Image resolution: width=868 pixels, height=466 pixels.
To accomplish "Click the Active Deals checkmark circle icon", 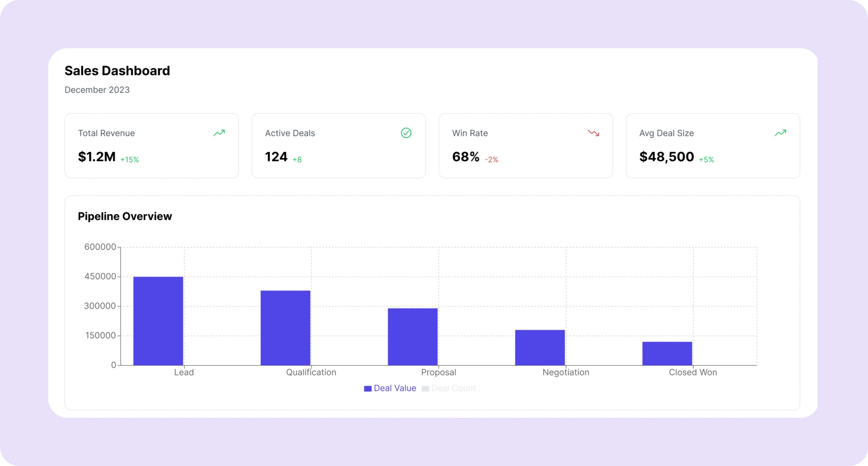I will [x=406, y=133].
